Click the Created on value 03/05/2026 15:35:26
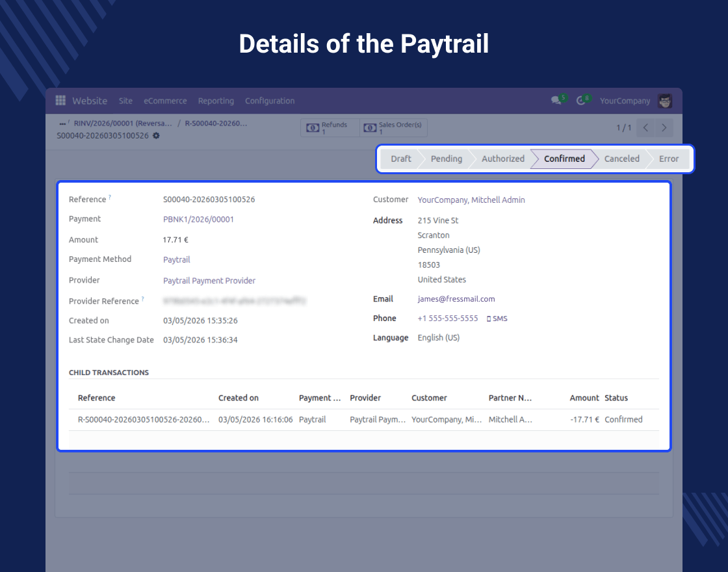Screen dimensions: 728x572 (200, 321)
